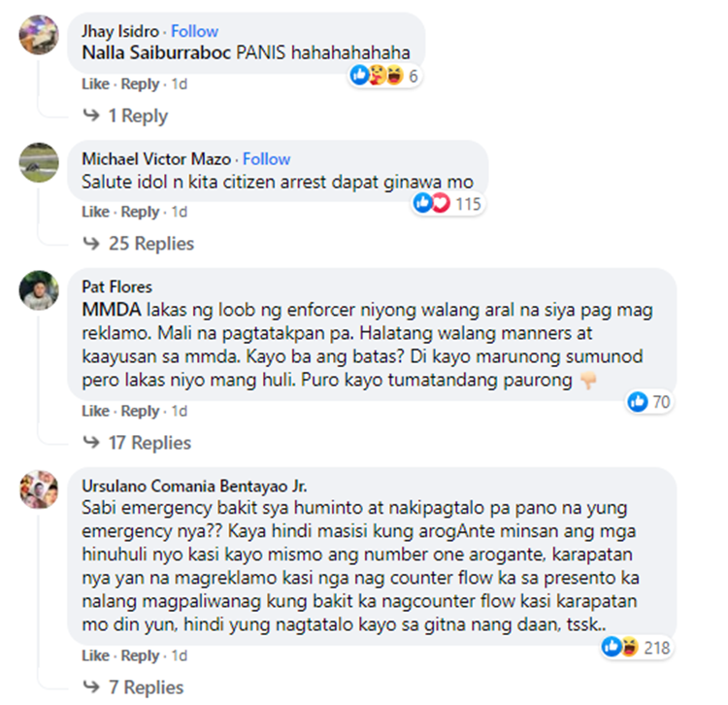
Task: Open Michael Victor Mazo's profile picture
Action: [x=39, y=162]
